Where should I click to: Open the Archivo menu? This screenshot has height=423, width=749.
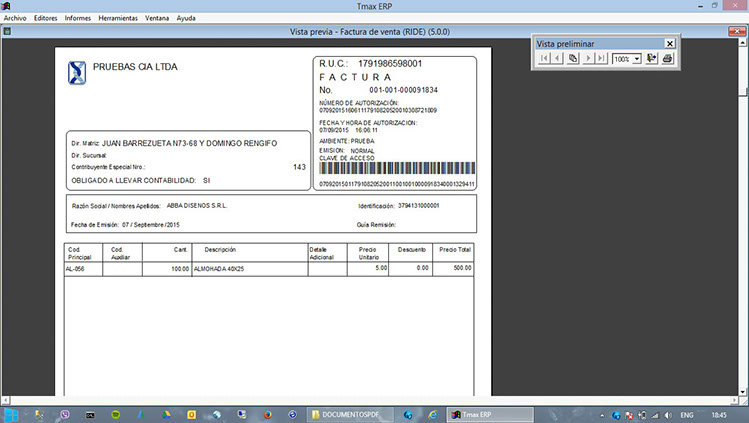coord(15,18)
